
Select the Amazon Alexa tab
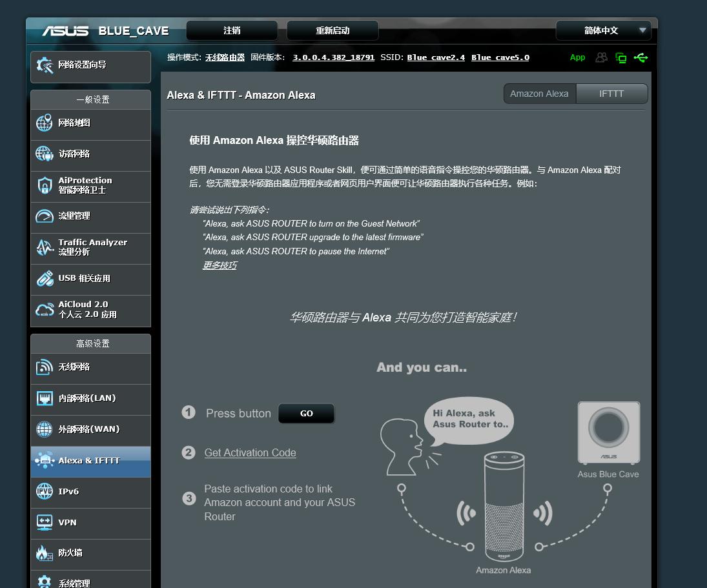[x=539, y=94]
